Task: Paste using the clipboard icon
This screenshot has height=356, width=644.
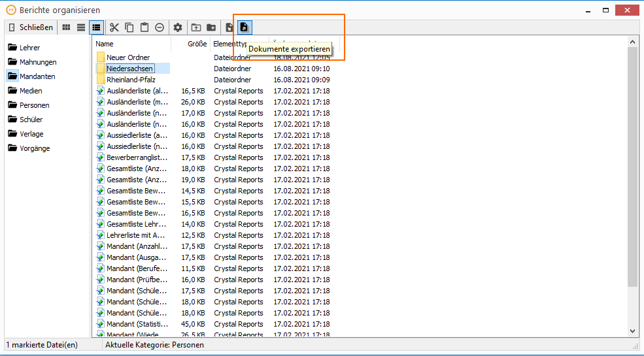Action: click(x=144, y=27)
